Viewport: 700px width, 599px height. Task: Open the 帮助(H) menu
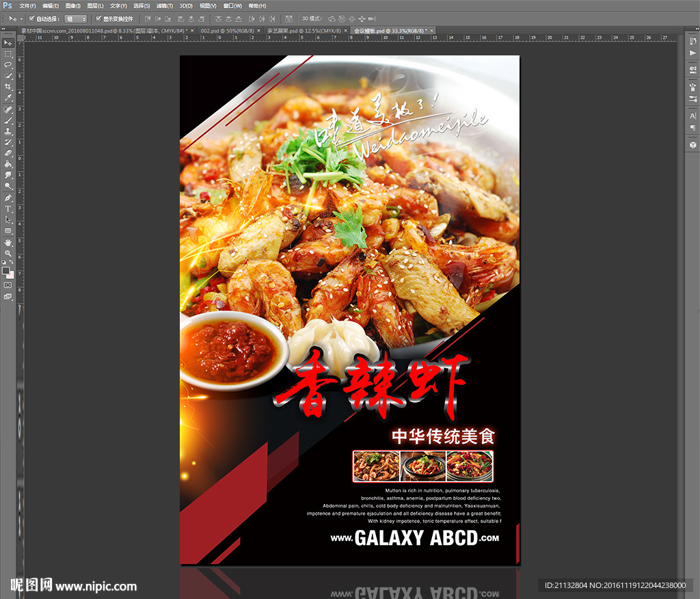(x=257, y=5)
